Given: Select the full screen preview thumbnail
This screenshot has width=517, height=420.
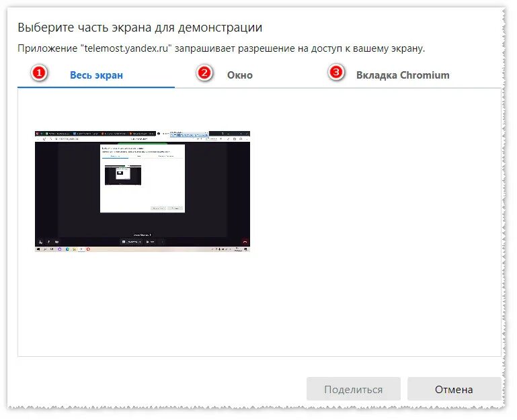Looking at the screenshot, I should tap(143, 192).
